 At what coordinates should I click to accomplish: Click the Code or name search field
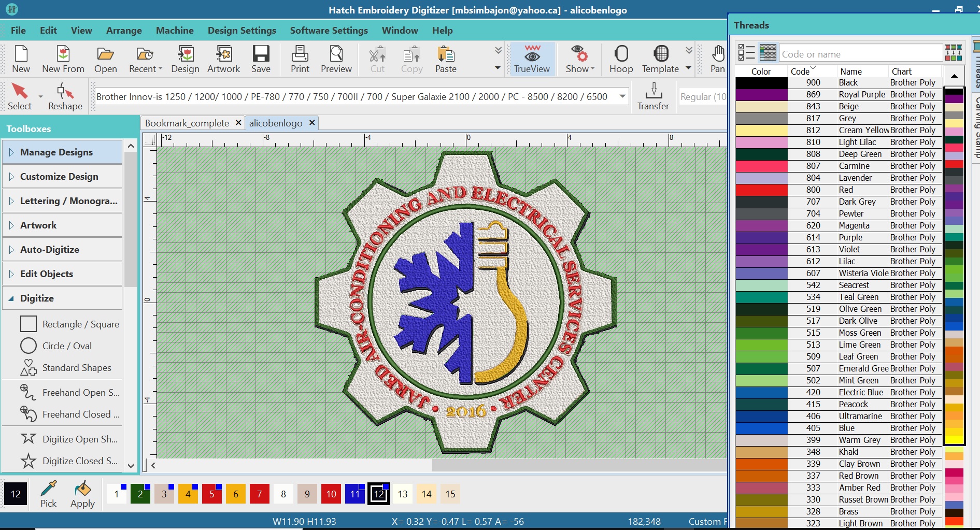(x=860, y=54)
